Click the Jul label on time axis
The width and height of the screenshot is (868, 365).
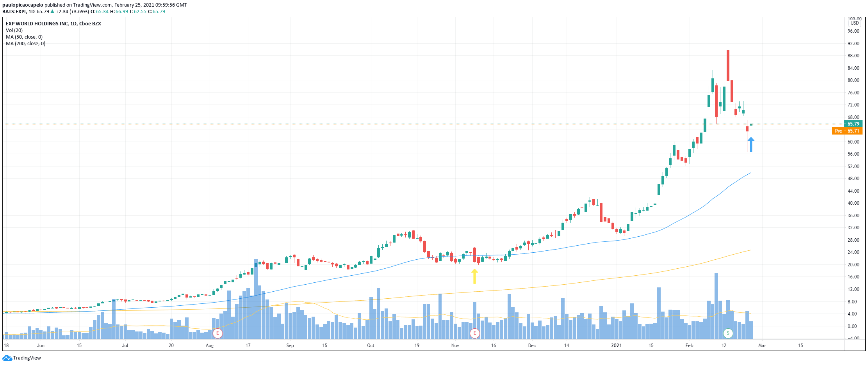click(x=125, y=346)
